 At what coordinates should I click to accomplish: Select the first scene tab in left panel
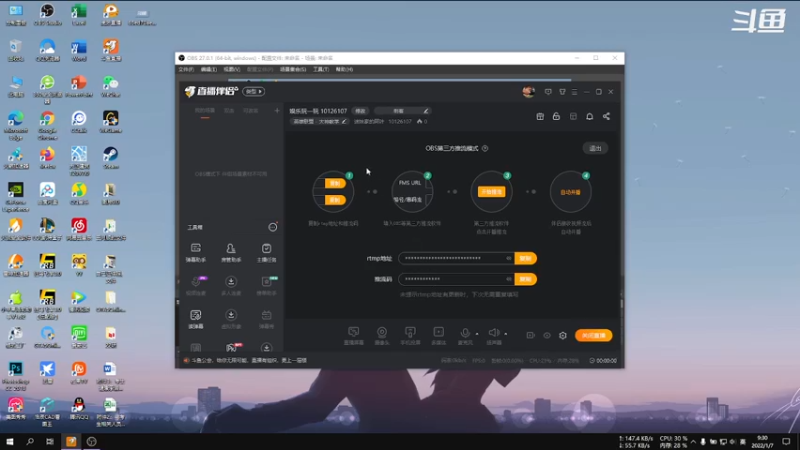(205, 111)
